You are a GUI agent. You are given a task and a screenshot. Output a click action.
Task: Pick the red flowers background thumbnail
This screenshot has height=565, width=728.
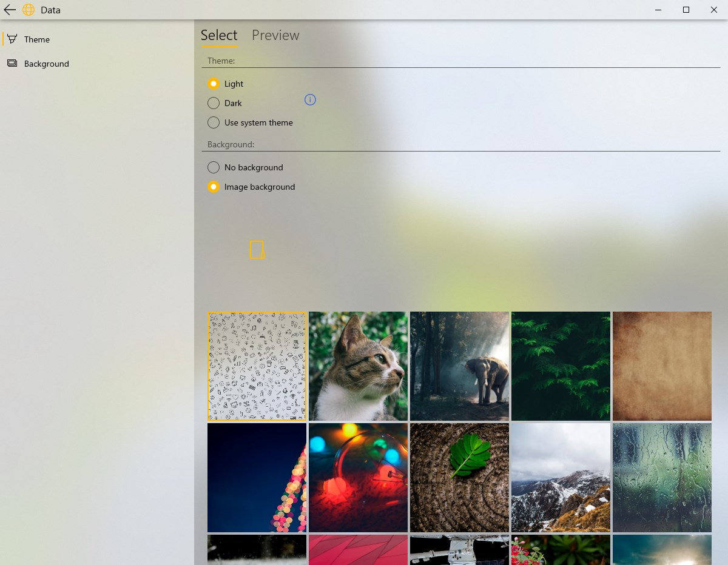tap(561, 550)
